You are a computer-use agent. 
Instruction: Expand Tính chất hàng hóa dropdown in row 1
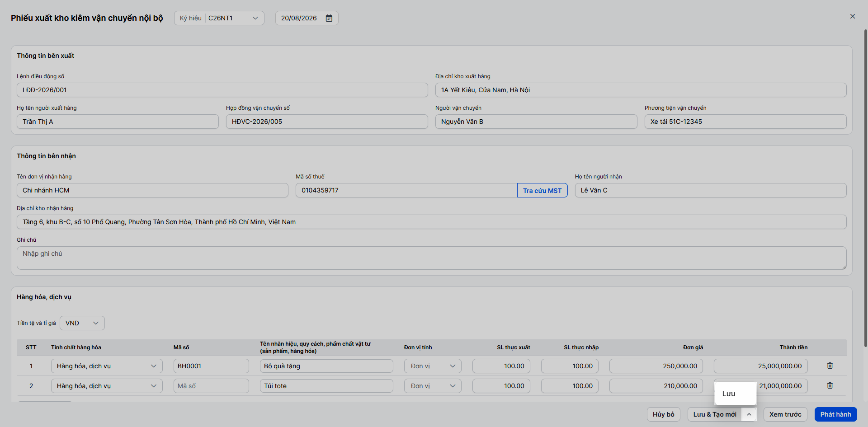pyautogui.click(x=107, y=366)
